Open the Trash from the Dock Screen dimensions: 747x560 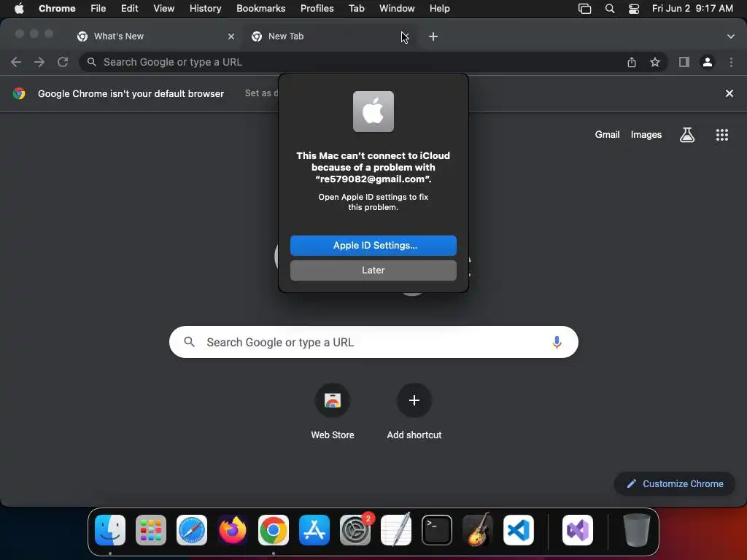(x=636, y=530)
